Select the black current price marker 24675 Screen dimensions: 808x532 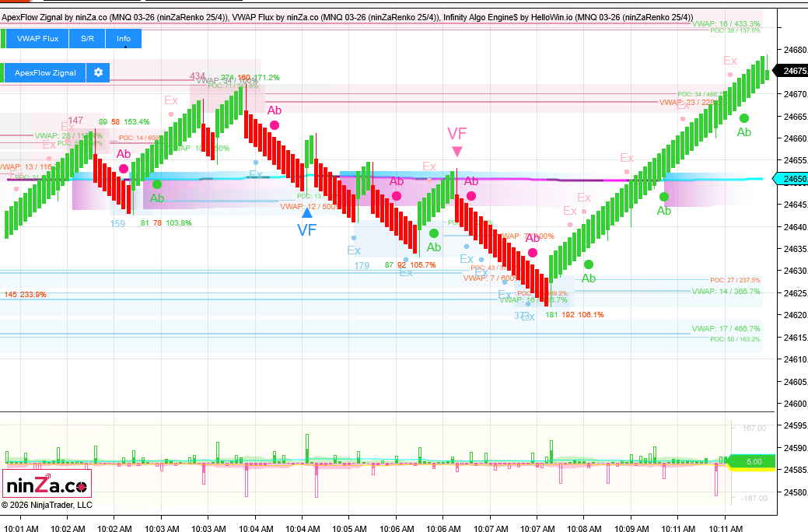791,71
